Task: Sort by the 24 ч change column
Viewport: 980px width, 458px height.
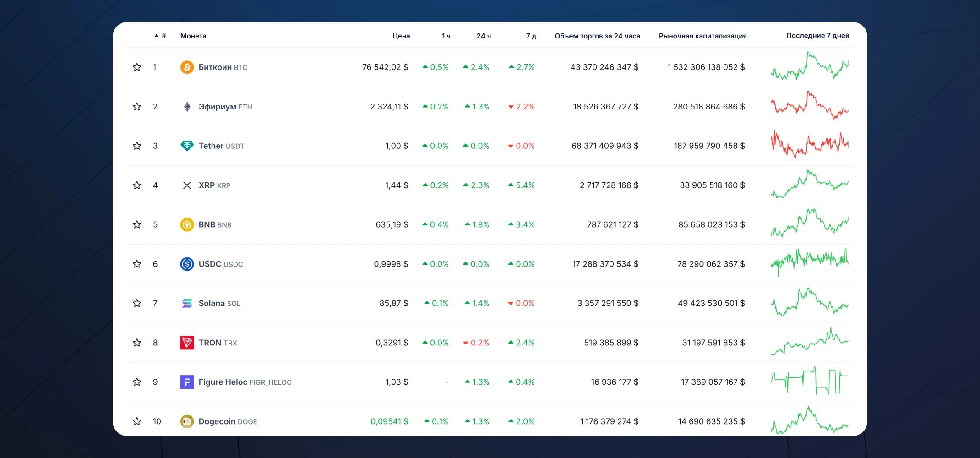Action: click(x=484, y=36)
